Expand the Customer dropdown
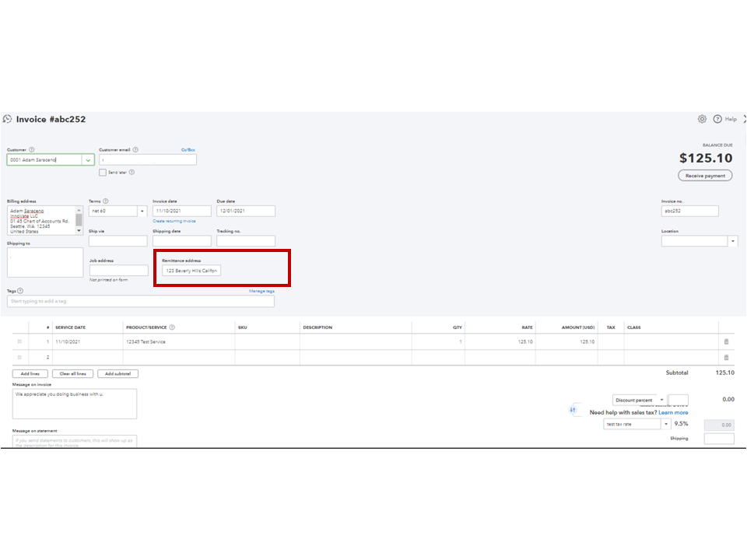 88,160
